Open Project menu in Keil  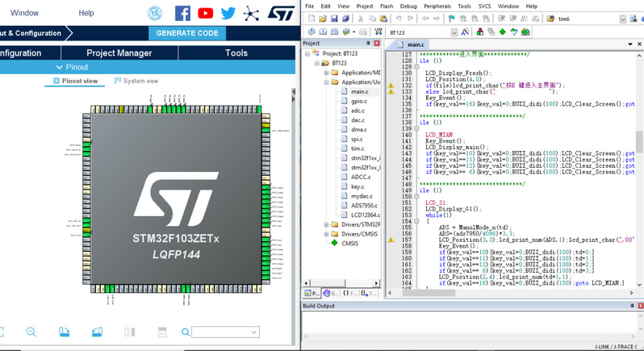[x=365, y=6]
